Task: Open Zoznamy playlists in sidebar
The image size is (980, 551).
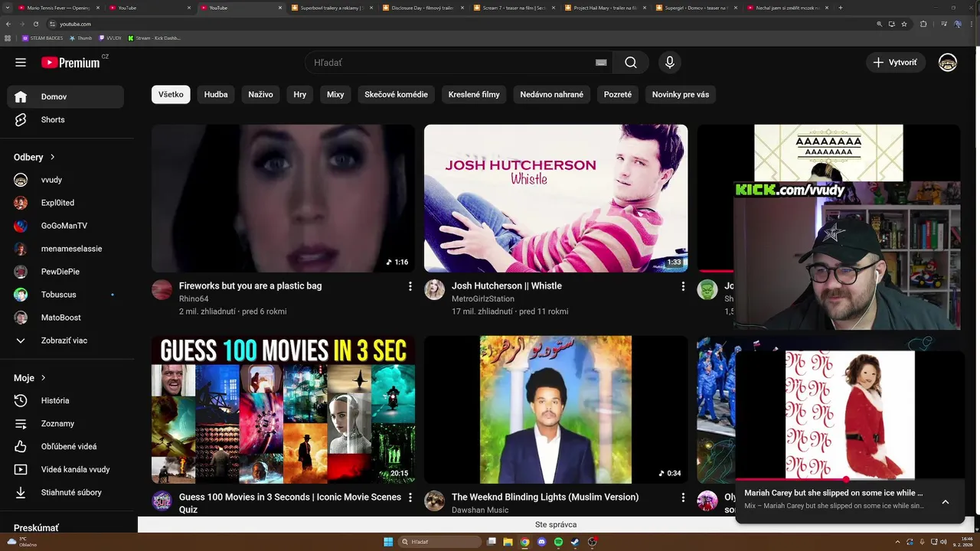Action: click(x=65, y=423)
